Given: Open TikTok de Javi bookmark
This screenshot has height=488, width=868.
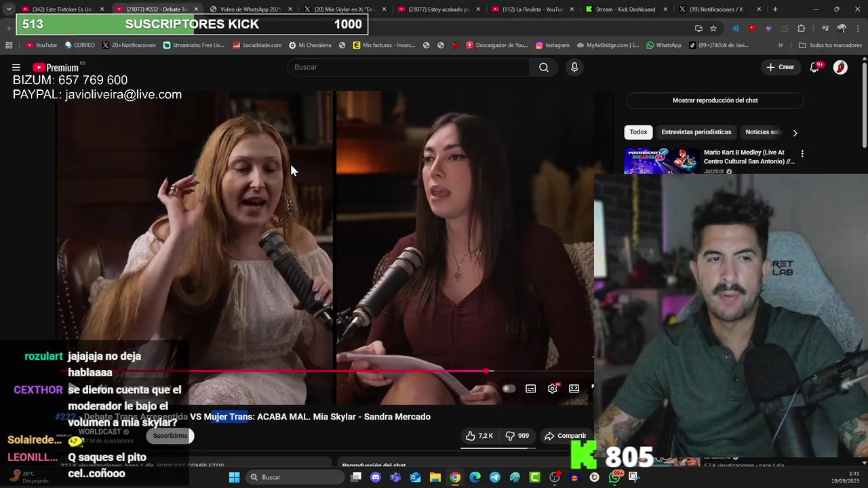Looking at the screenshot, I should (719, 45).
